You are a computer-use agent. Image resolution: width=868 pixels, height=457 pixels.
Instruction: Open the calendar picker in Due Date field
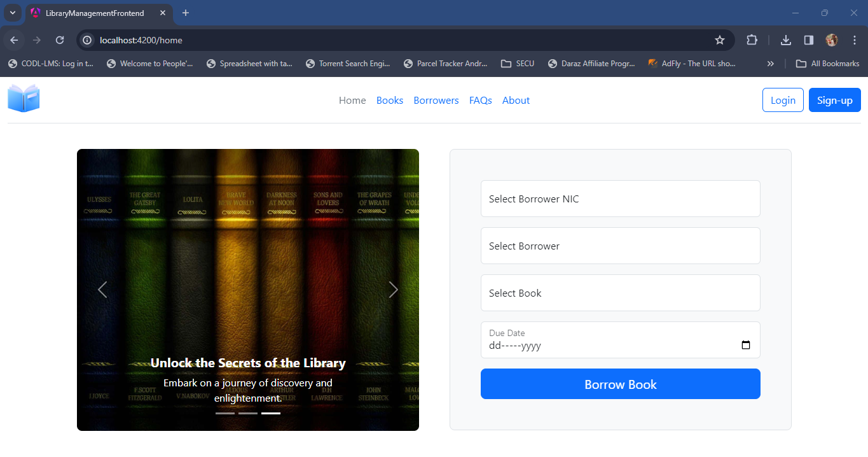745,344
